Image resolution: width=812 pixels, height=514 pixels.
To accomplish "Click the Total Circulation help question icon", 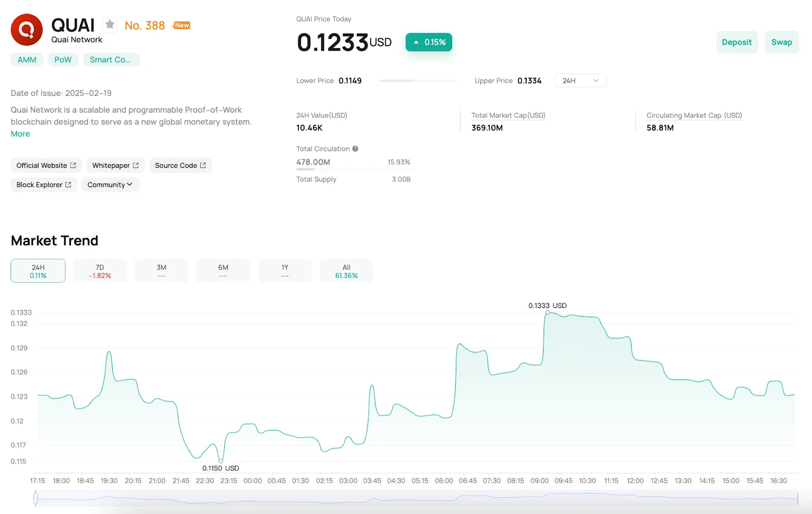I will click(x=355, y=149).
